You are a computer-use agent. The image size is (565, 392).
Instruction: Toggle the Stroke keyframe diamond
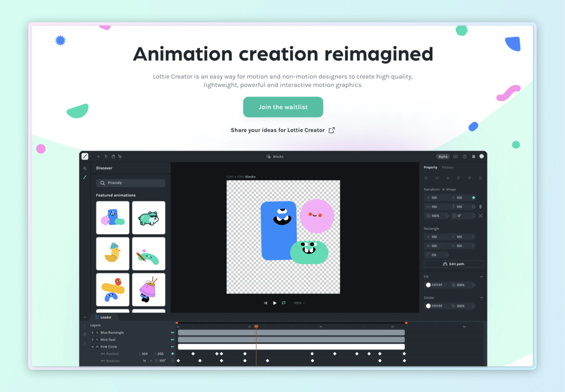click(x=474, y=306)
